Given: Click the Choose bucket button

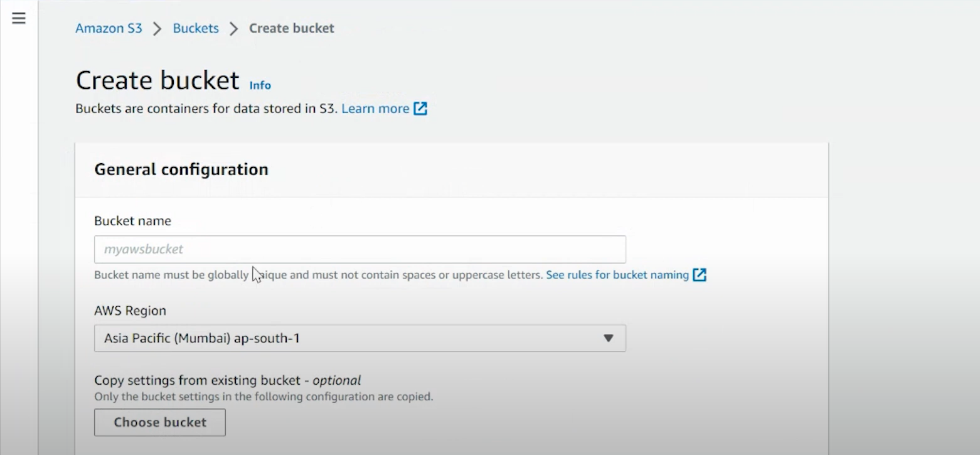Looking at the screenshot, I should pyautogui.click(x=160, y=422).
